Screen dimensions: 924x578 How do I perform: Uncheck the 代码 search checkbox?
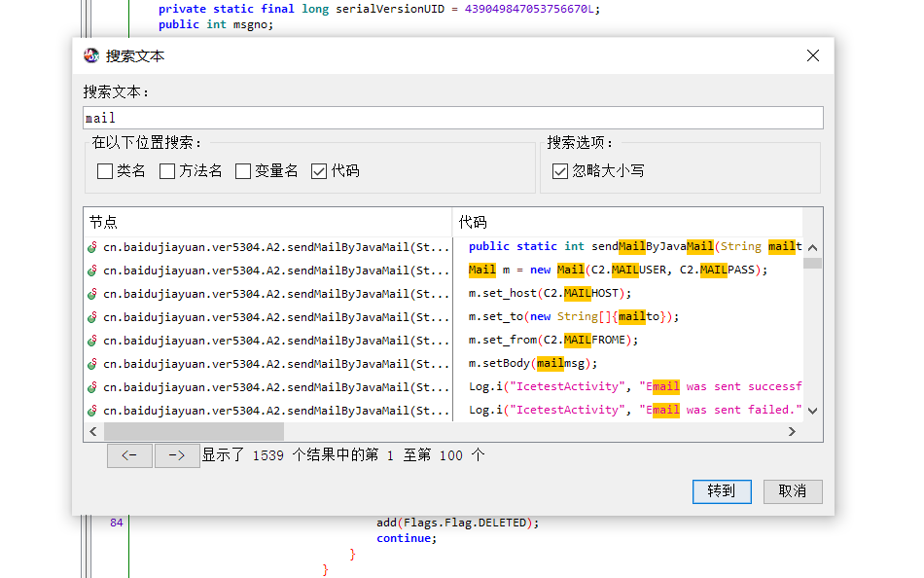tap(319, 171)
